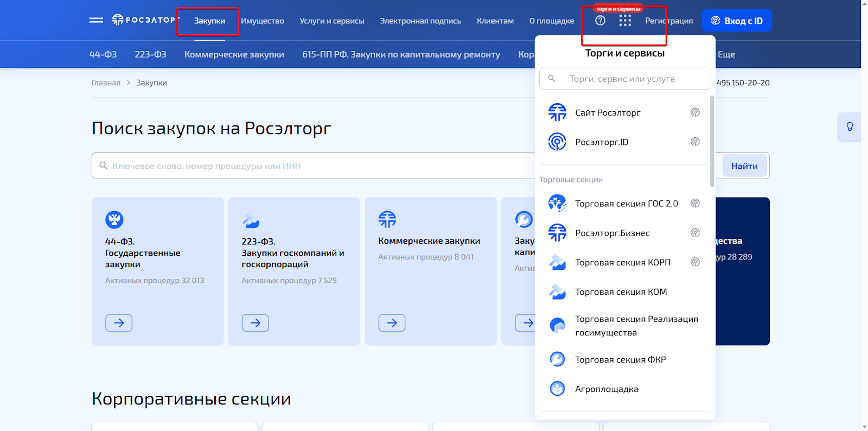Click the Вход с ID button
868x431 pixels.
pos(737,21)
